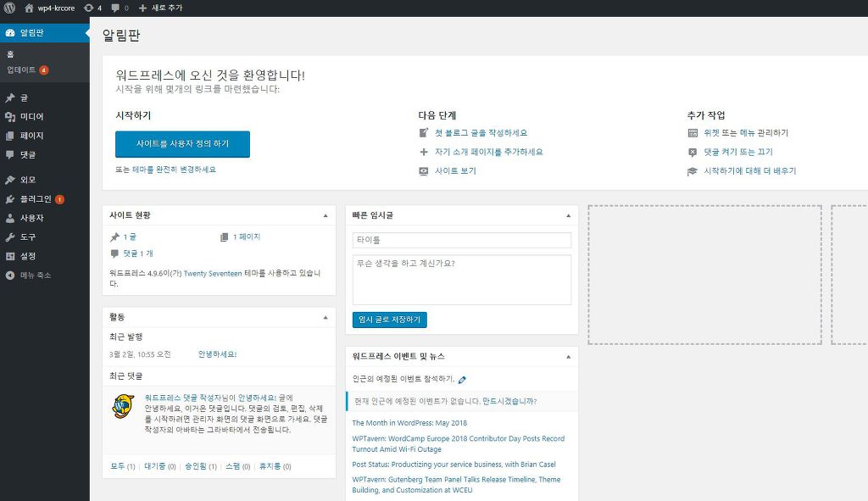Open 시작하기에 대해 더 배우기 link
The image size is (868, 501).
750,171
